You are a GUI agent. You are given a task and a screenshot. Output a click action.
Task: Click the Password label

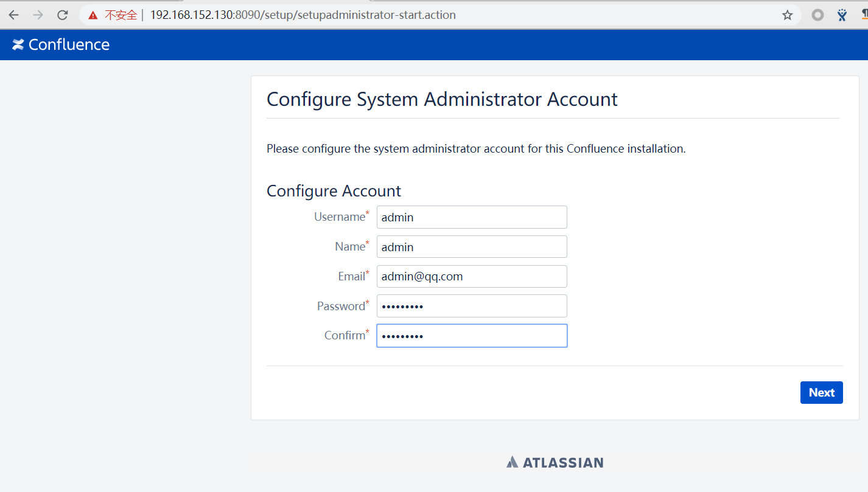[343, 306]
